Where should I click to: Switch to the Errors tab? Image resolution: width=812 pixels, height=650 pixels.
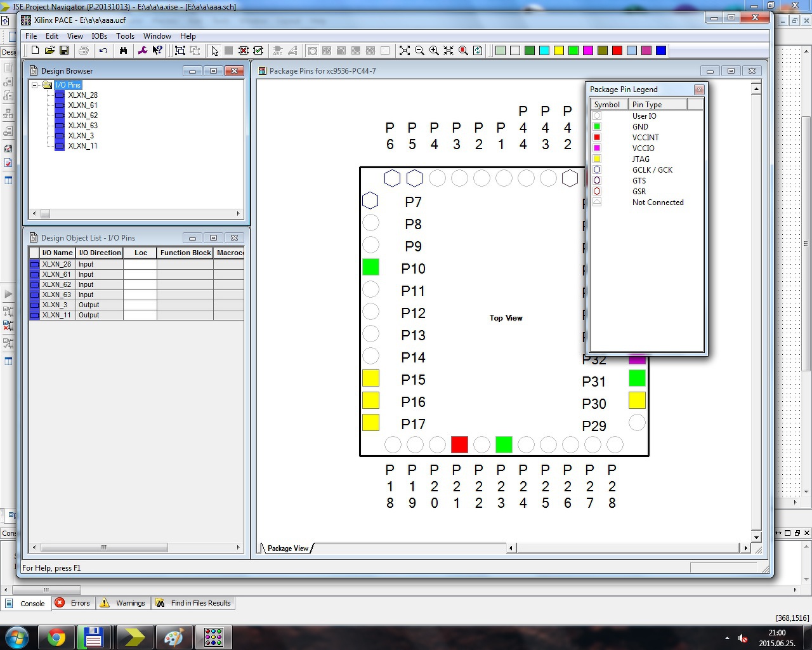(x=73, y=603)
